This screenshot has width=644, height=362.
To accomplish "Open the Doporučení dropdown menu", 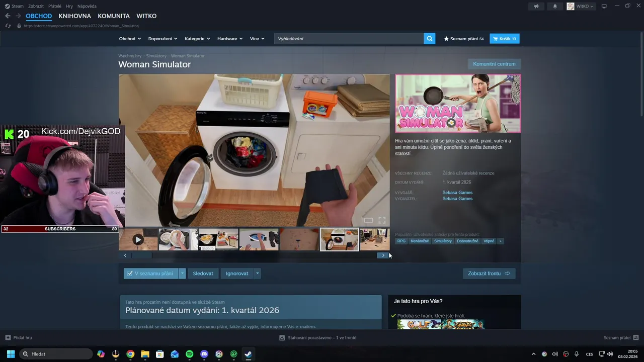I will pyautogui.click(x=163, y=39).
